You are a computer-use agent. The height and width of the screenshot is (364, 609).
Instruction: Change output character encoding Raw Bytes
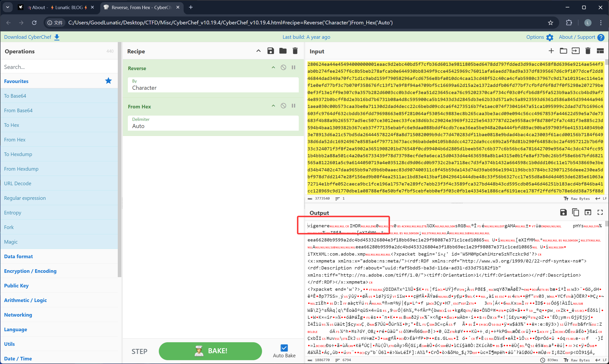577,360
